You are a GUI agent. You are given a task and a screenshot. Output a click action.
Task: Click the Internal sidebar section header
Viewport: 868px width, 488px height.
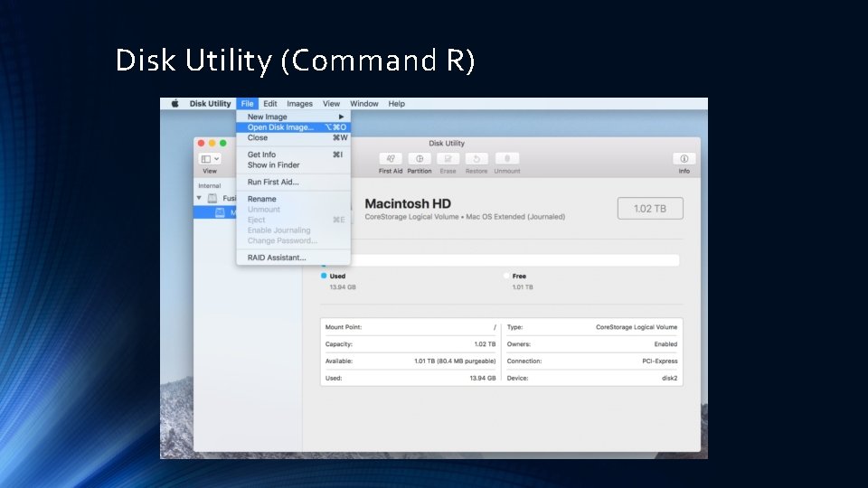coord(209,186)
